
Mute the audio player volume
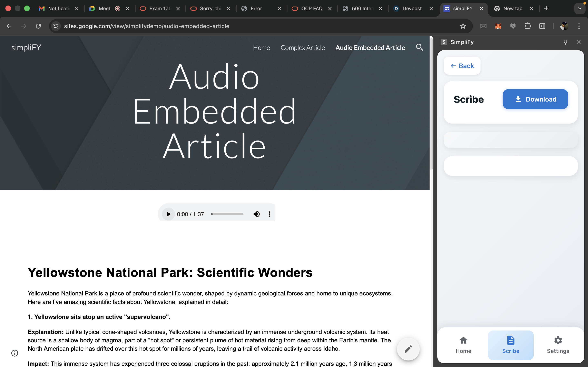pyautogui.click(x=256, y=214)
